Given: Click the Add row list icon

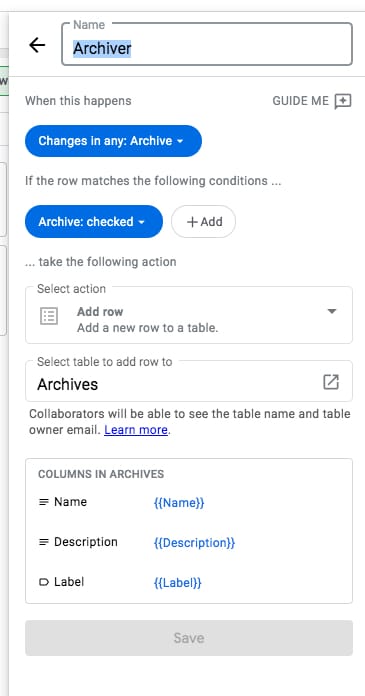Looking at the screenshot, I should coord(49,316).
